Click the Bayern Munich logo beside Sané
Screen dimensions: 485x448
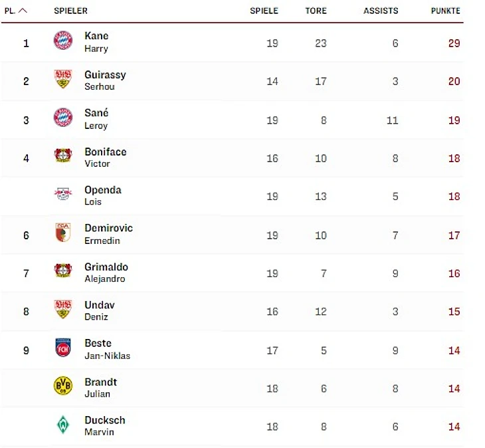click(63, 118)
